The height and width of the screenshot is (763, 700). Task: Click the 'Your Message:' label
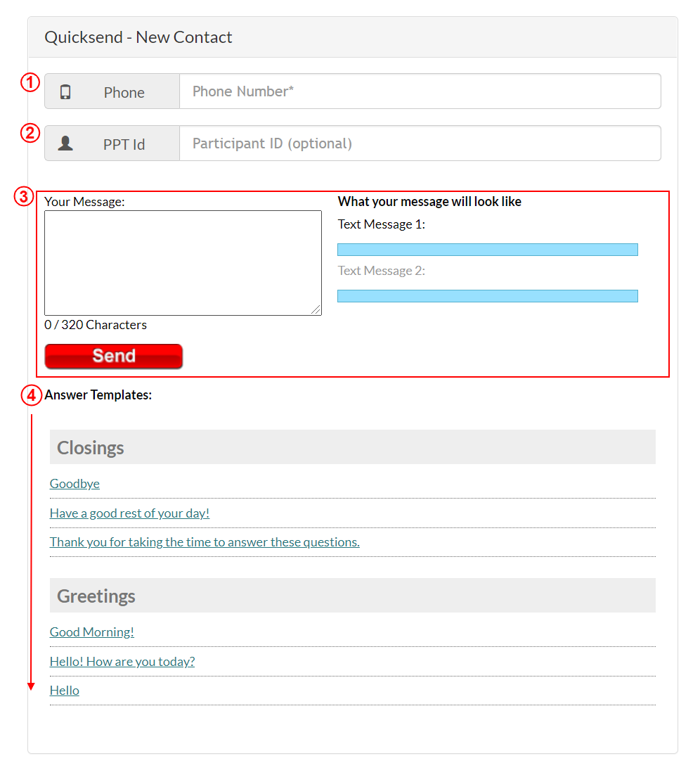click(x=84, y=201)
